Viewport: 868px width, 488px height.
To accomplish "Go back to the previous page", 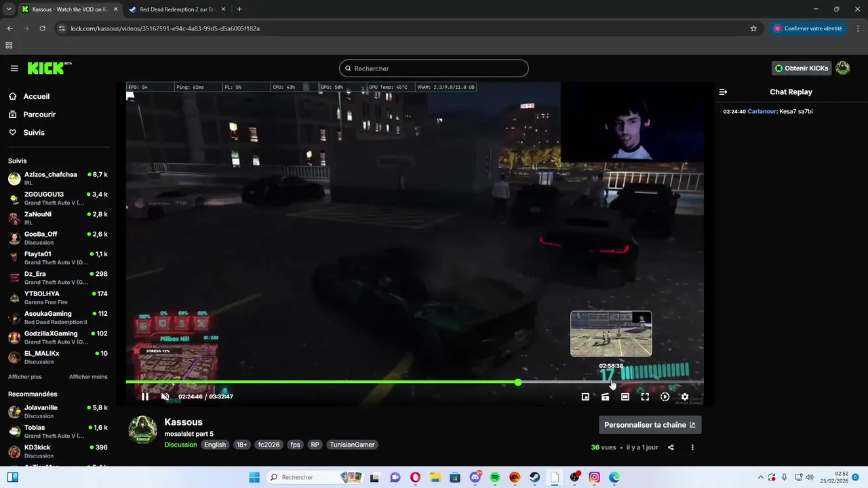I will (x=9, y=28).
